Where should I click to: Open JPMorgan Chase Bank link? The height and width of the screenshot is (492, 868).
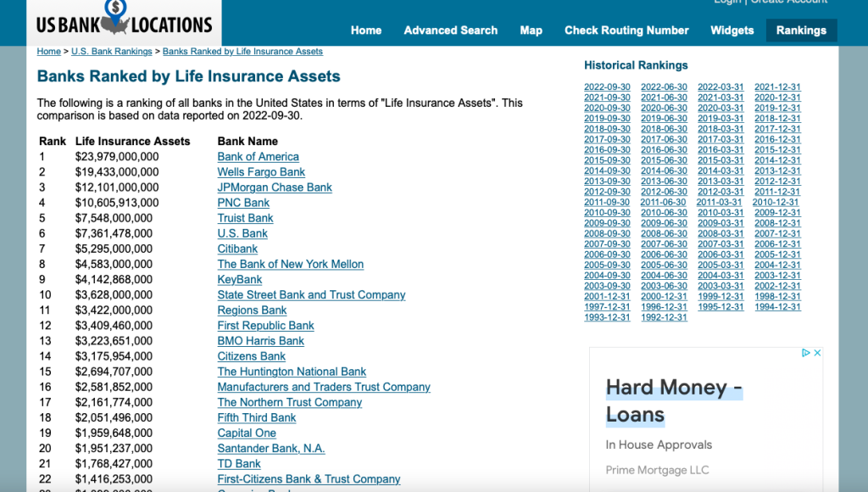(275, 187)
